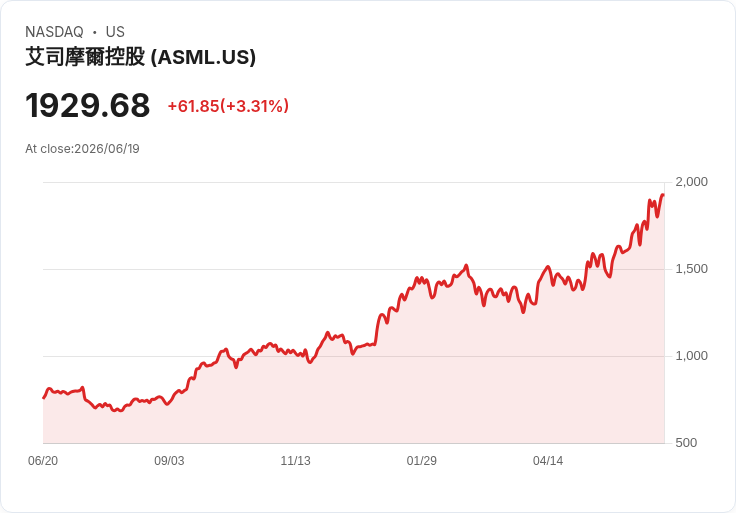Select the 1929.68 price value
736x513 pixels.
(x=88, y=105)
